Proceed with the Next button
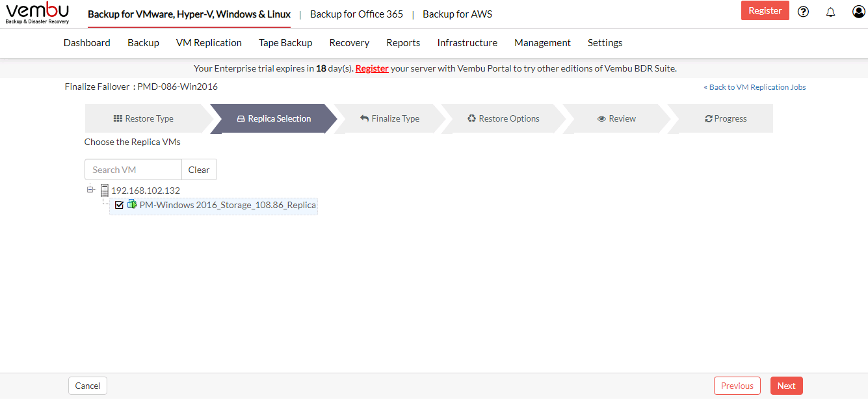This screenshot has width=868, height=400. point(787,386)
